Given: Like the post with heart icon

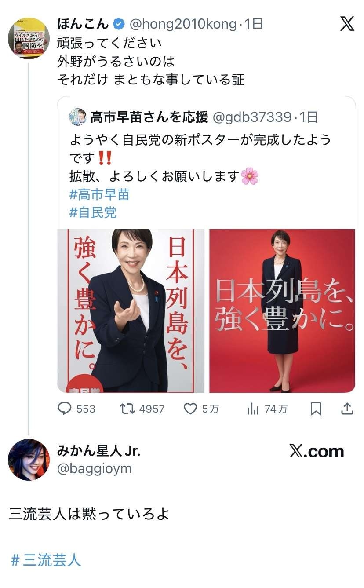Looking at the screenshot, I should pyautogui.click(x=190, y=409).
